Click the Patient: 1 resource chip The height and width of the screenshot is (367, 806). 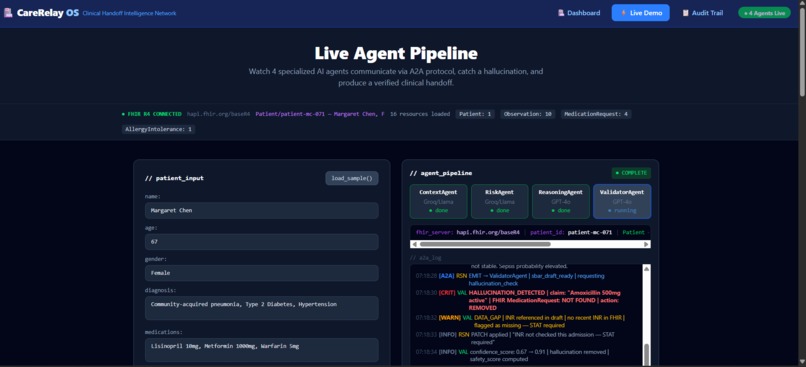coord(475,114)
